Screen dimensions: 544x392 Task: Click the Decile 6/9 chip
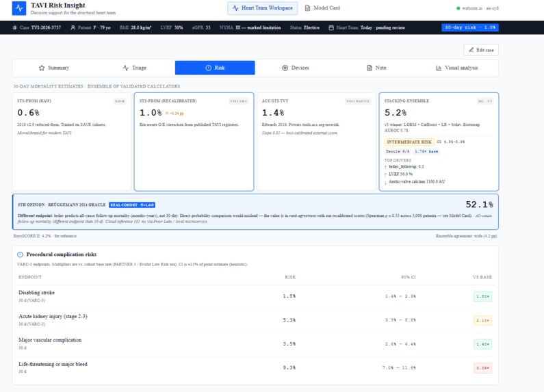click(398, 152)
